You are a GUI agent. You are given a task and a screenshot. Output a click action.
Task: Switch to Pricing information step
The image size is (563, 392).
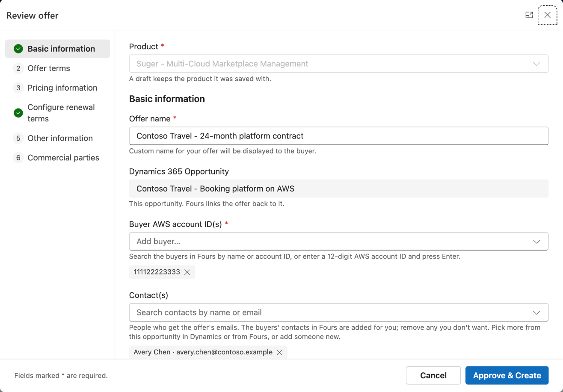(57, 88)
